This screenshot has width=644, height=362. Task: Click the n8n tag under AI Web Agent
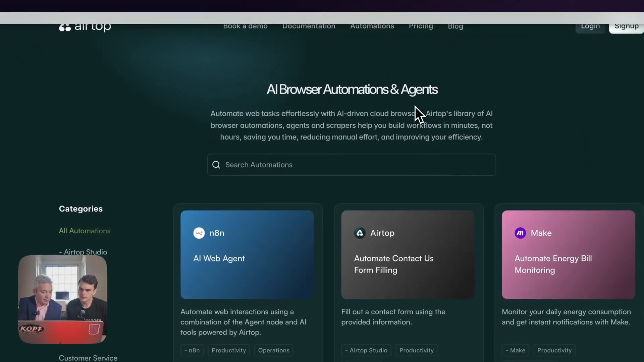pos(192,350)
